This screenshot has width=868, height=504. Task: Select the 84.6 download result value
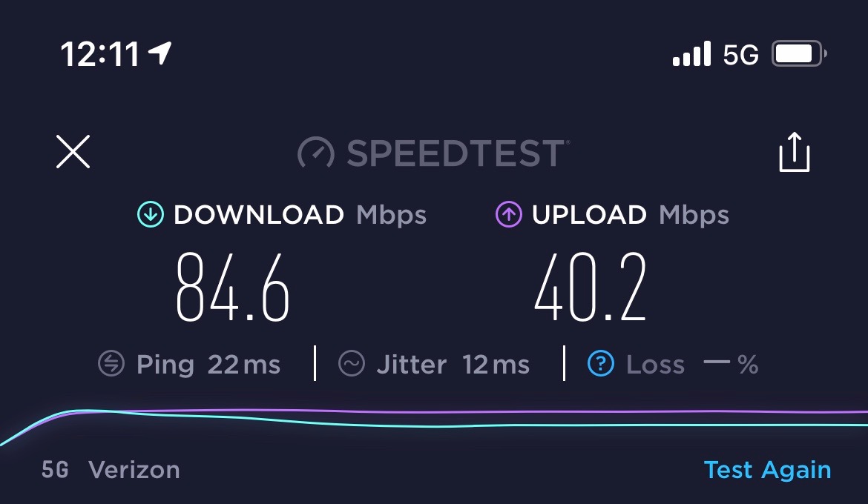point(233,287)
